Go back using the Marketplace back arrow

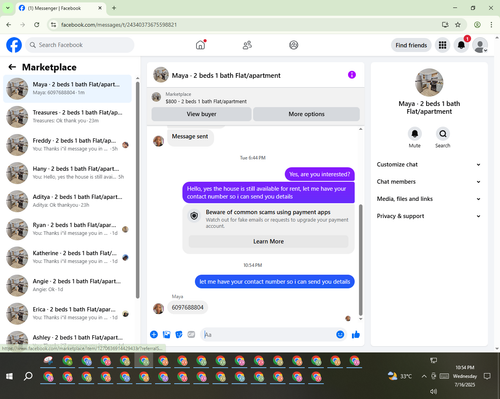(12, 67)
